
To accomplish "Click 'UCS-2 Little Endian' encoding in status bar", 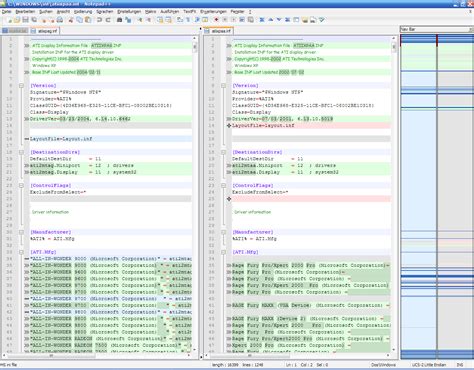I will pos(429,365).
